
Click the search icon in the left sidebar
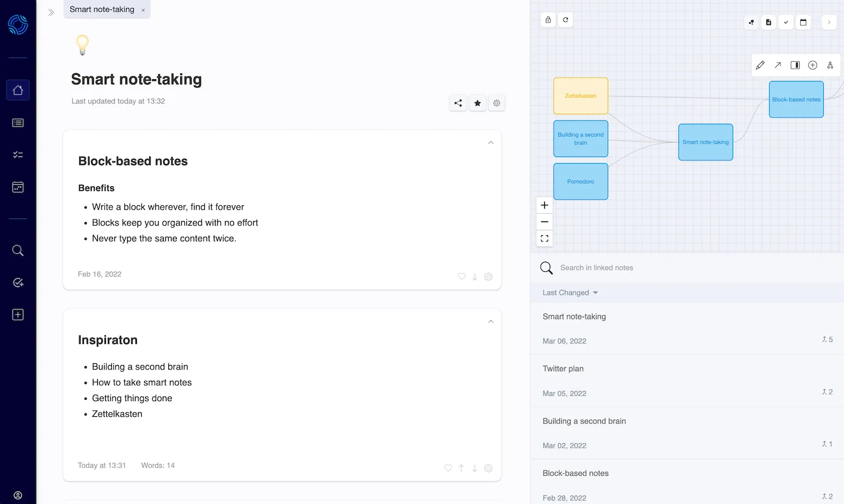(17, 250)
